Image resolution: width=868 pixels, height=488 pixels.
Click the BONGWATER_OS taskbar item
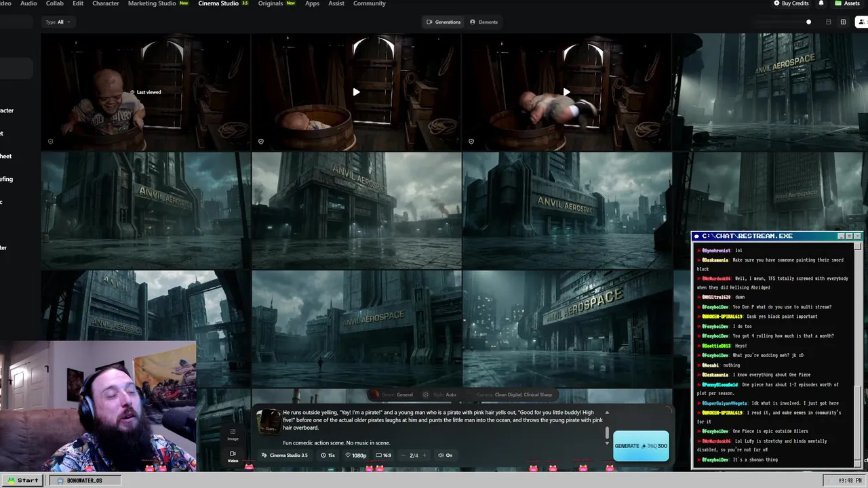(85, 480)
